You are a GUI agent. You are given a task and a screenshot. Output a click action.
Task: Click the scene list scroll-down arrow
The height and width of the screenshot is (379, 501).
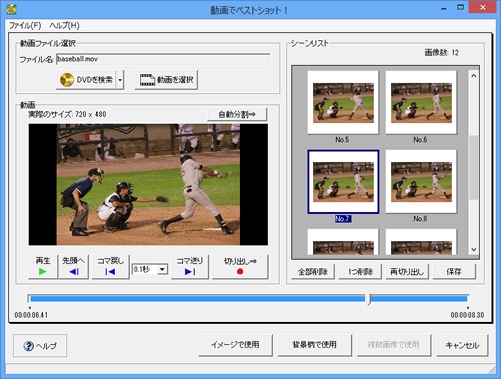(473, 250)
